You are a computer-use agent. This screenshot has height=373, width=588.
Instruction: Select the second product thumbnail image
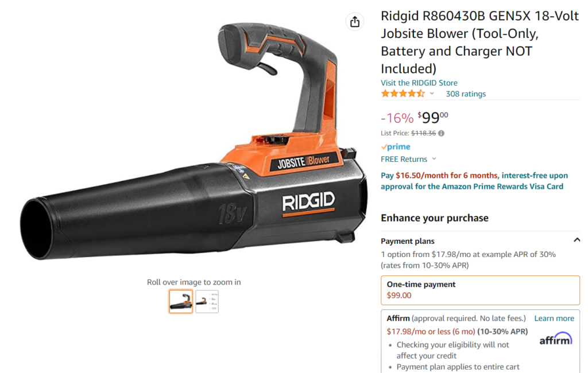[207, 301]
